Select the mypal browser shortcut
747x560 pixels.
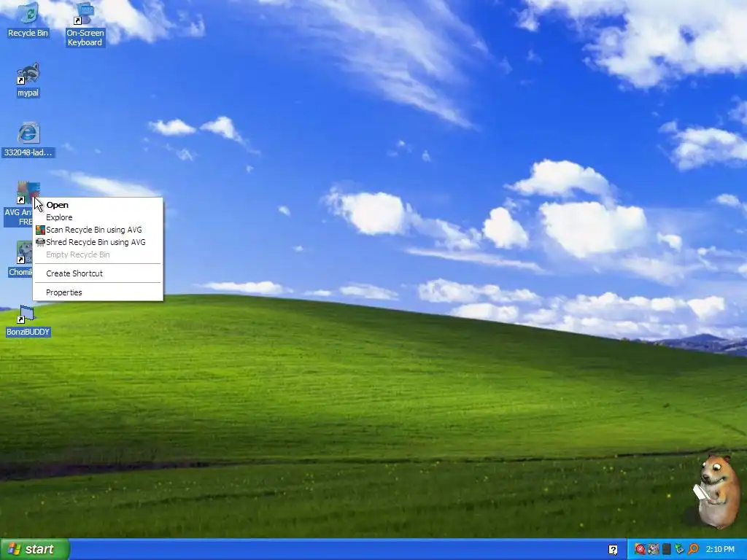pos(28,80)
